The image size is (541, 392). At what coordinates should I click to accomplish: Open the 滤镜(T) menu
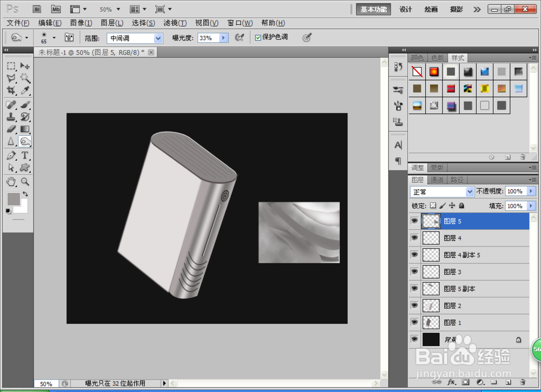click(175, 23)
